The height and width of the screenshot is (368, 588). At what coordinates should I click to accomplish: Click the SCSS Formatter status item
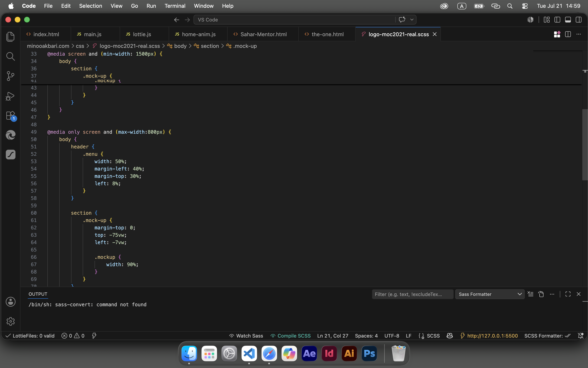tap(547, 336)
